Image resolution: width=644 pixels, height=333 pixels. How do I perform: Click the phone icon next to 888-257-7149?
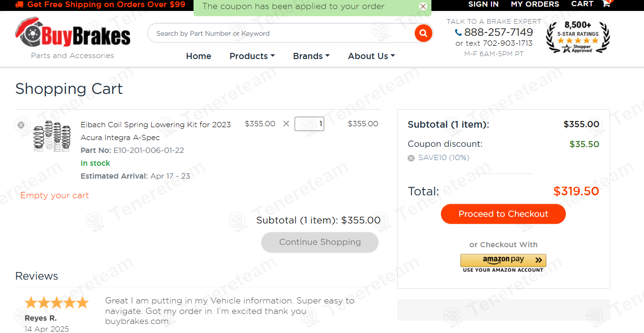click(459, 32)
